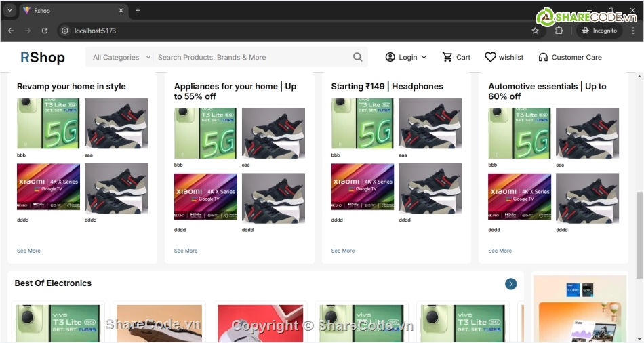Close the Rshop tab
This screenshot has height=343, width=644.
(x=121, y=10)
